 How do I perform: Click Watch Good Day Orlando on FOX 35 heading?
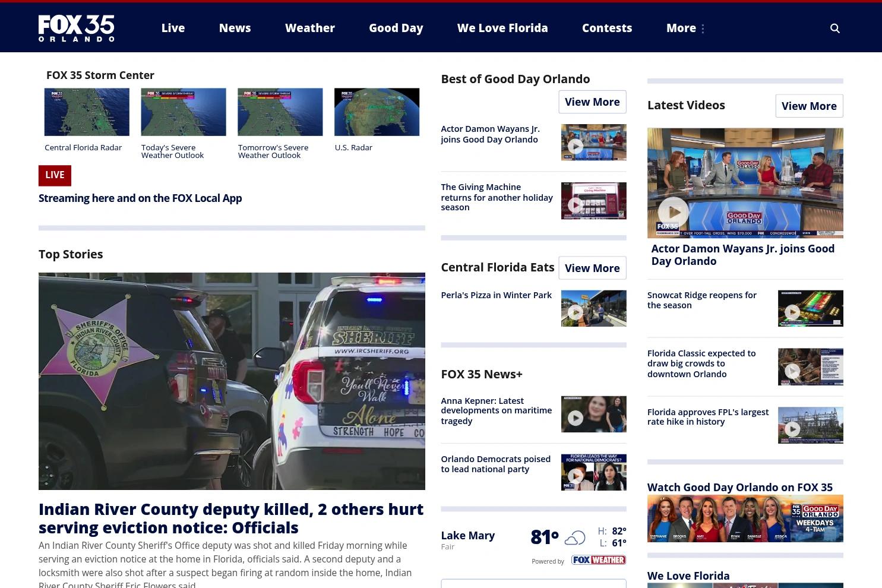tap(740, 488)
